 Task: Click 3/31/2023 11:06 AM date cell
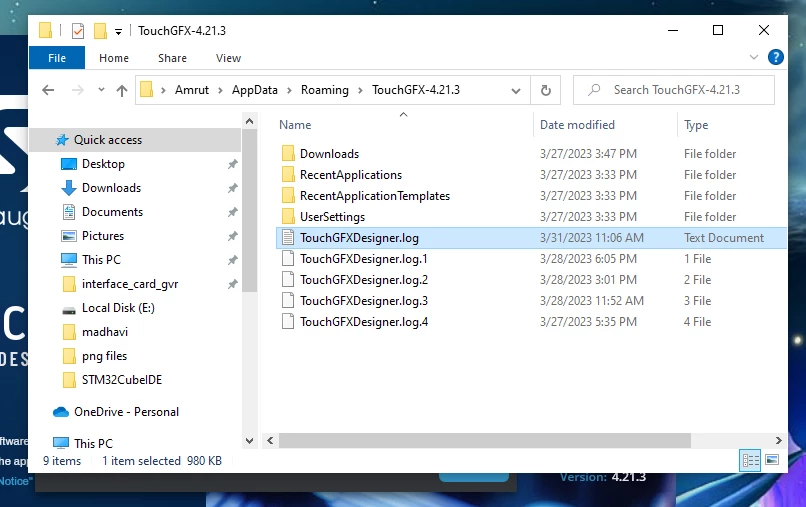click(x=592, y=238)
